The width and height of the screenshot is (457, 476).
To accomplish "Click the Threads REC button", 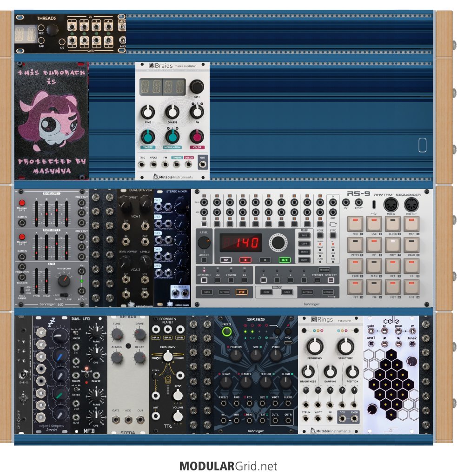I will point(41,28).
